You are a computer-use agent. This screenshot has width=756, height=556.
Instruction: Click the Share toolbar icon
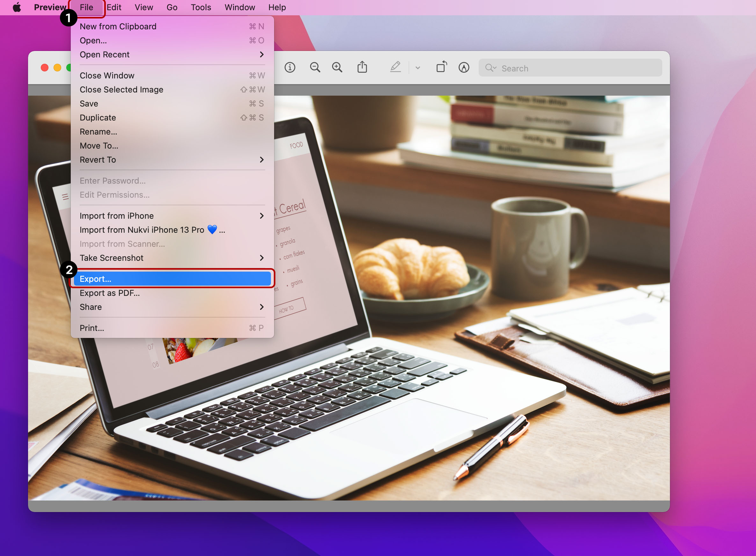tap(362, 67)
